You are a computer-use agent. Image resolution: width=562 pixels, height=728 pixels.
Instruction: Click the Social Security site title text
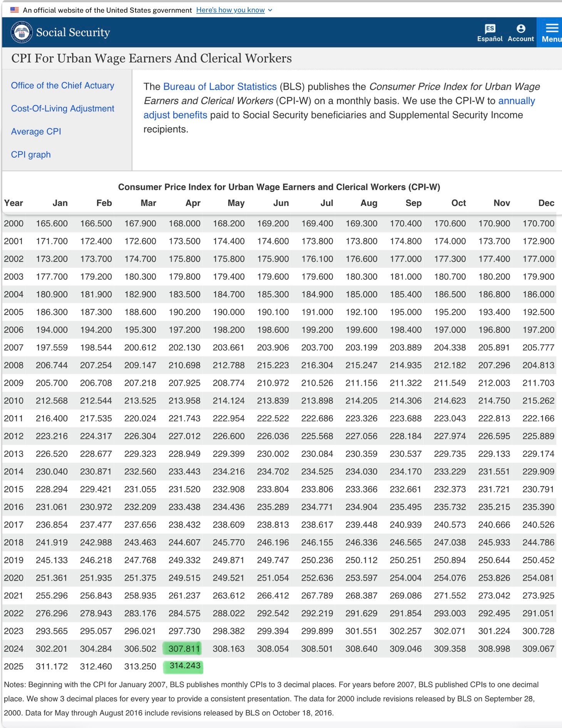point(73,32)
